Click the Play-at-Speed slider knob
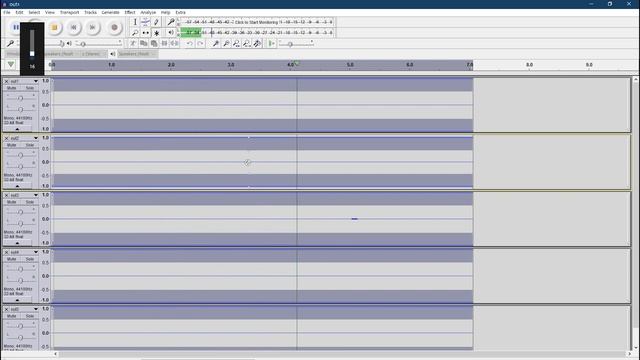 290,44
